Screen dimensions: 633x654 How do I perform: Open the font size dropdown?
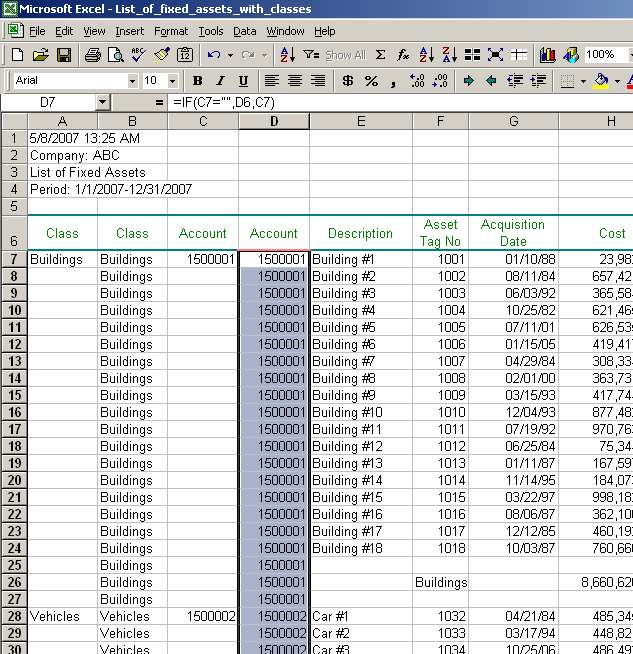172,81
